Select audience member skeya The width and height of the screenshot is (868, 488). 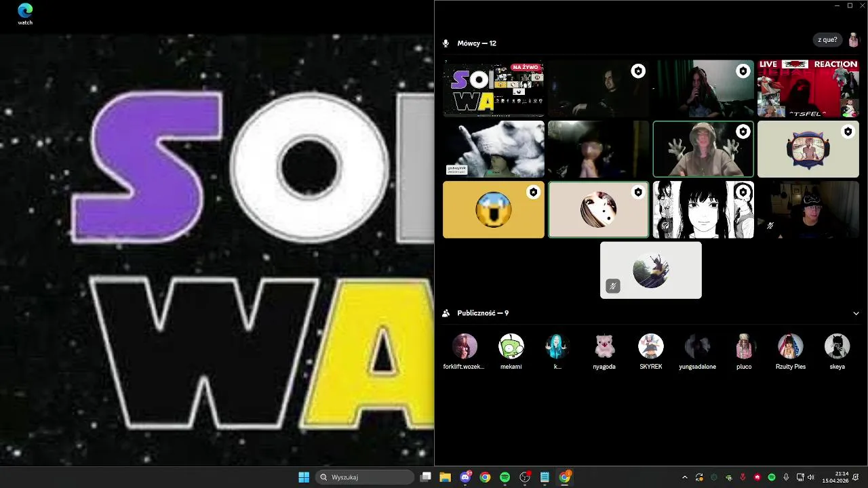tap(837, 352)
